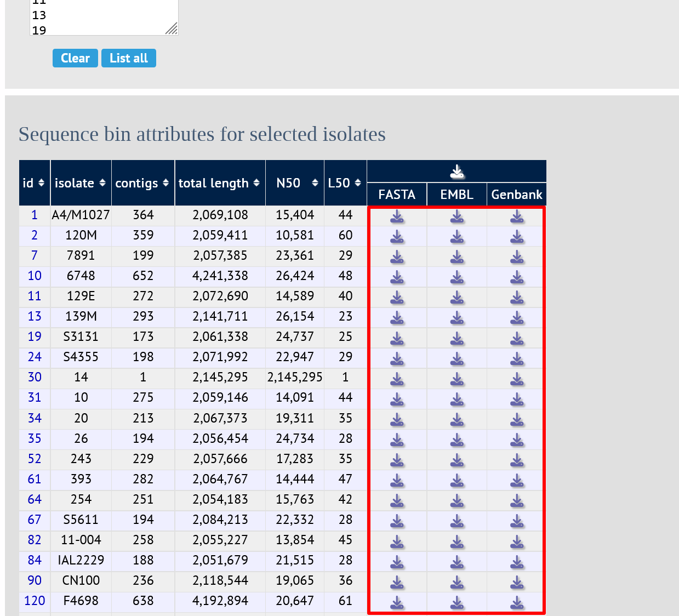Open isolate id 24 link
This screenshot has height=616, width=679.
[x=35, y=357]
